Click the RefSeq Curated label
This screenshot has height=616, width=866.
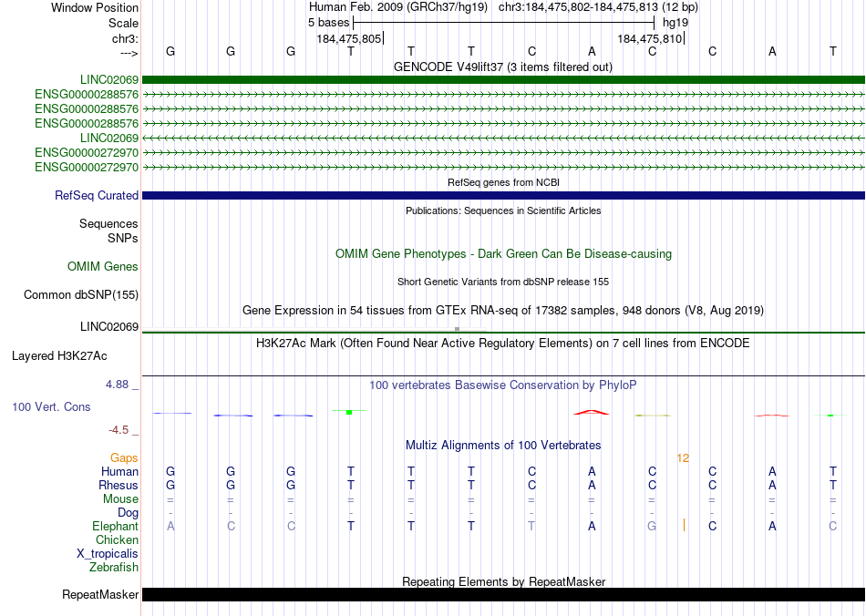pyautogui.click(x=97, y=195)
